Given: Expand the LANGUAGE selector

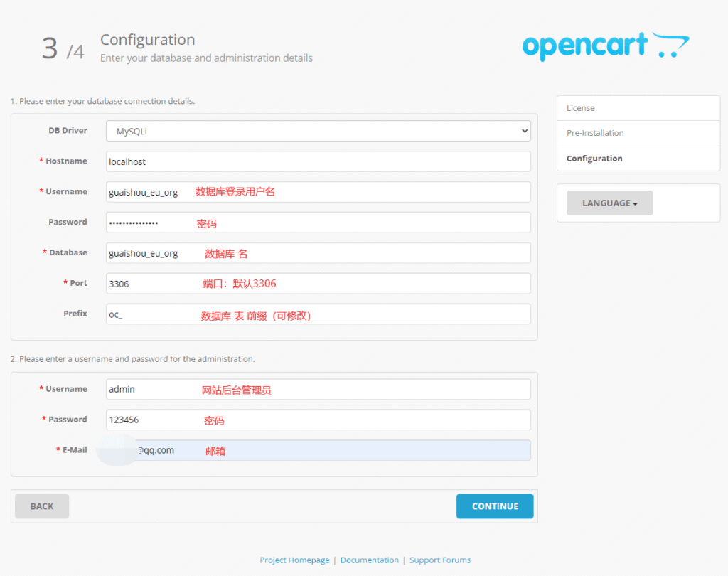Looking at the screenshot, I should click(x=609, y=203).
